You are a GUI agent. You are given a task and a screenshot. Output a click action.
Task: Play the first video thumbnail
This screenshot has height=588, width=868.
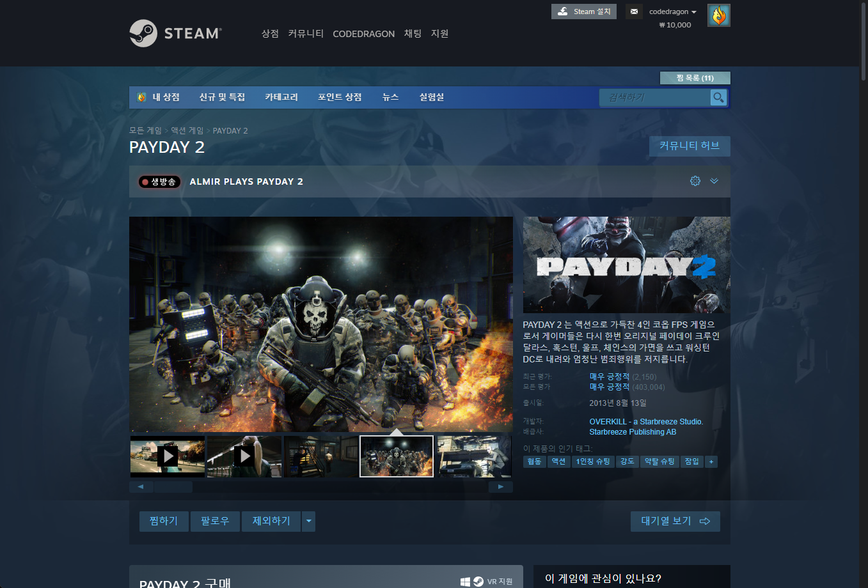[168, 456]
